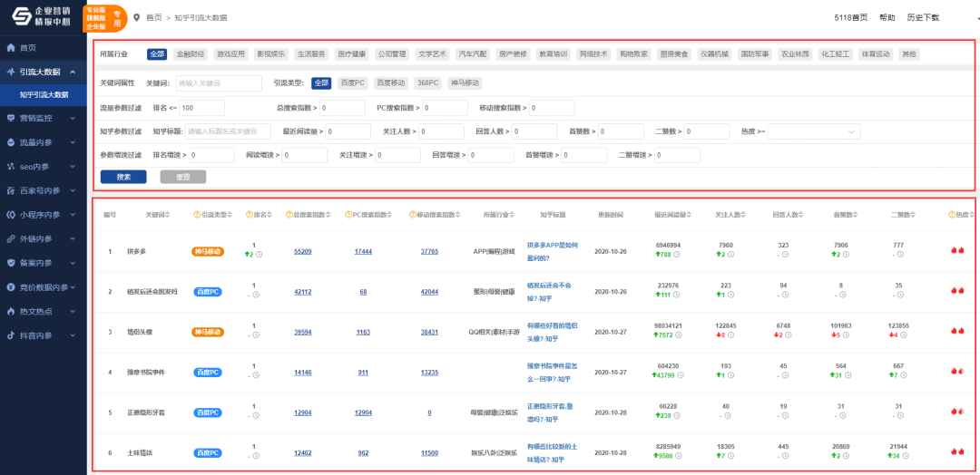Screen dimensions: 980x475
Task: Open PC search index 12904 in row 5
Action: tap(363, 412)
